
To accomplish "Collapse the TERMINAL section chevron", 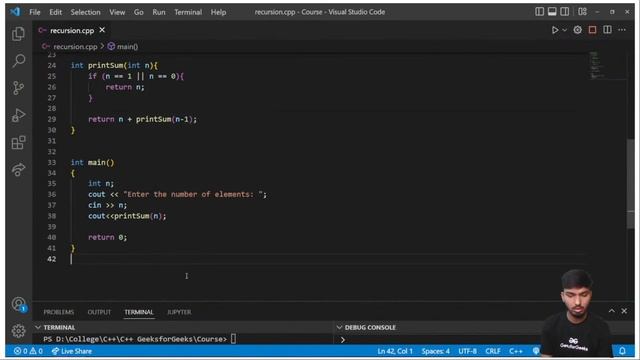I will pyautogui.click(x=38, y=327).
